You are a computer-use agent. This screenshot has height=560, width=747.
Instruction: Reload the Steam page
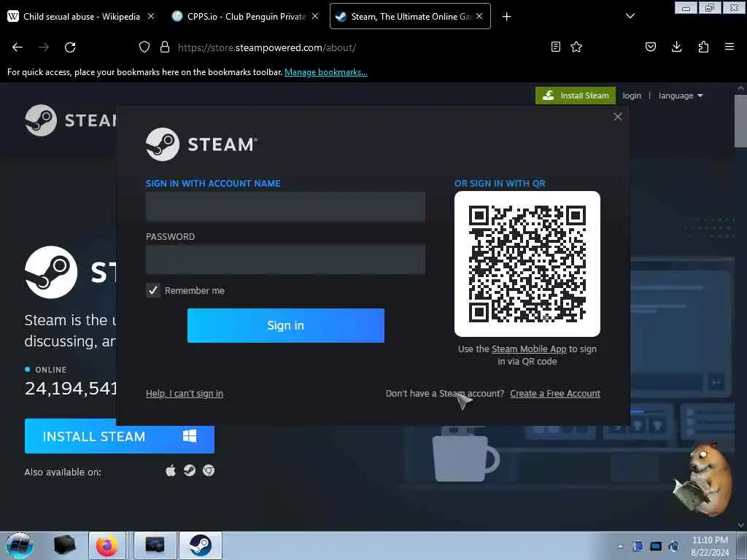coord(70,47)
